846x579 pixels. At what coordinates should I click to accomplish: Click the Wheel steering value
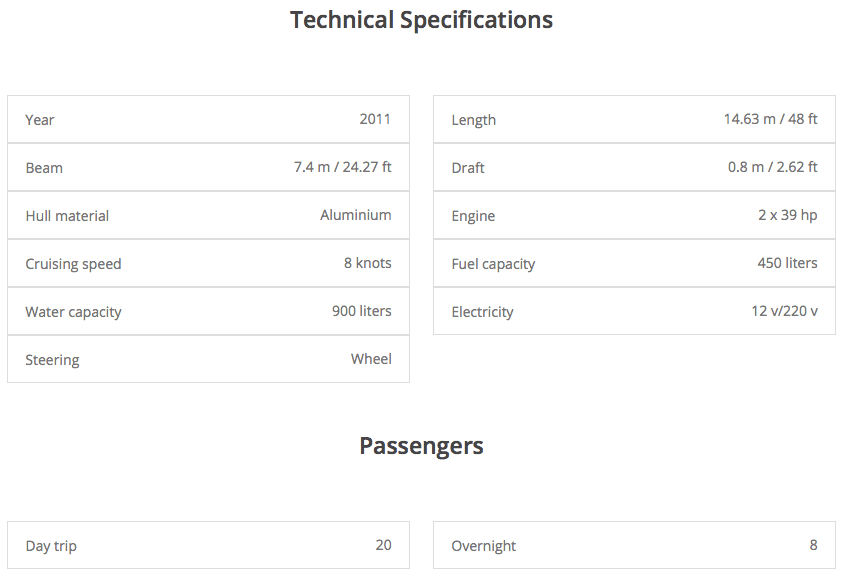click(x=371, y=359)
